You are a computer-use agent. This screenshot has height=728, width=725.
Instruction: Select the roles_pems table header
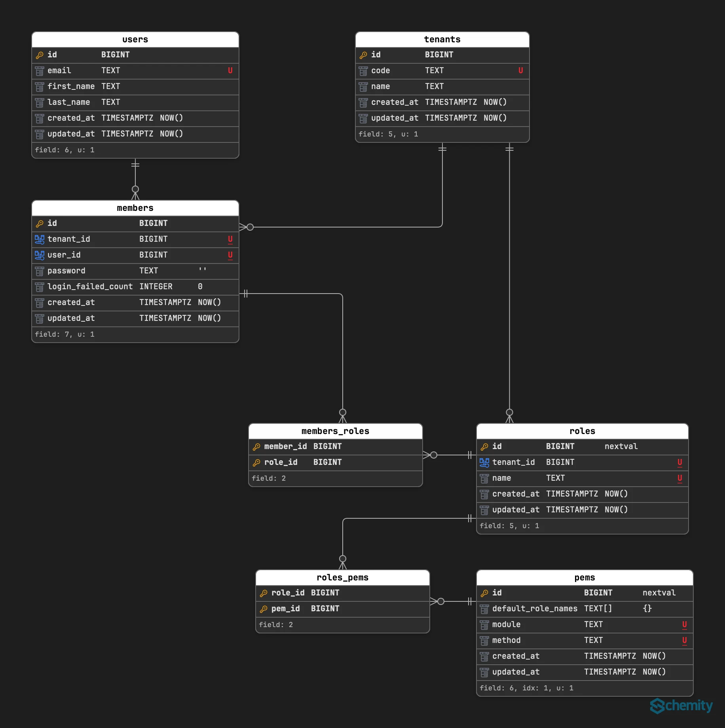(343, 578)
